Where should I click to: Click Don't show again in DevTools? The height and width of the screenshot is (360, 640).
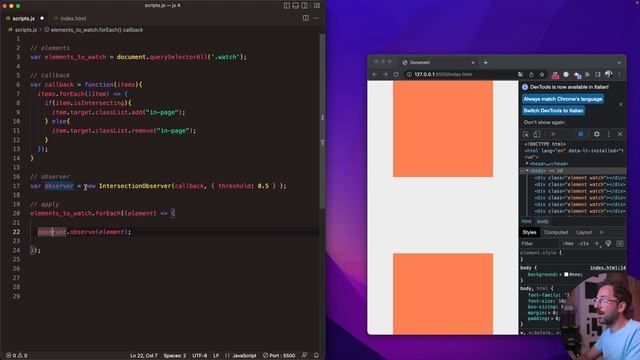(x=544, y=122)
